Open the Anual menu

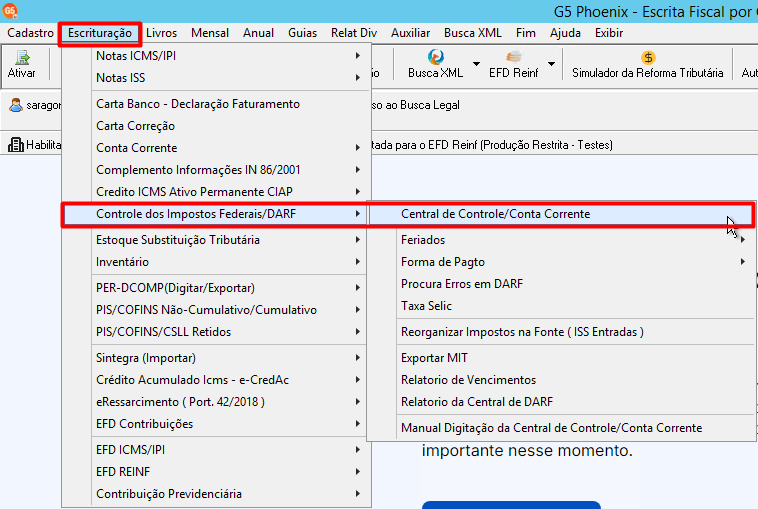[258, 33]
